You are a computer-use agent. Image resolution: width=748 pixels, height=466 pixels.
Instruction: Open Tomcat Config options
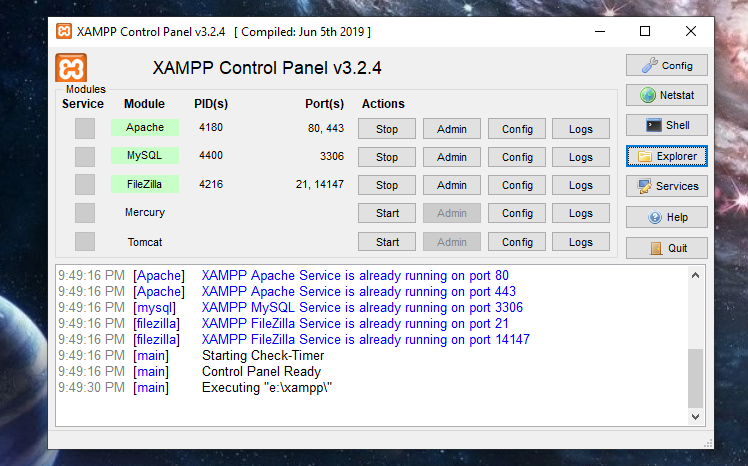(517, 242)
